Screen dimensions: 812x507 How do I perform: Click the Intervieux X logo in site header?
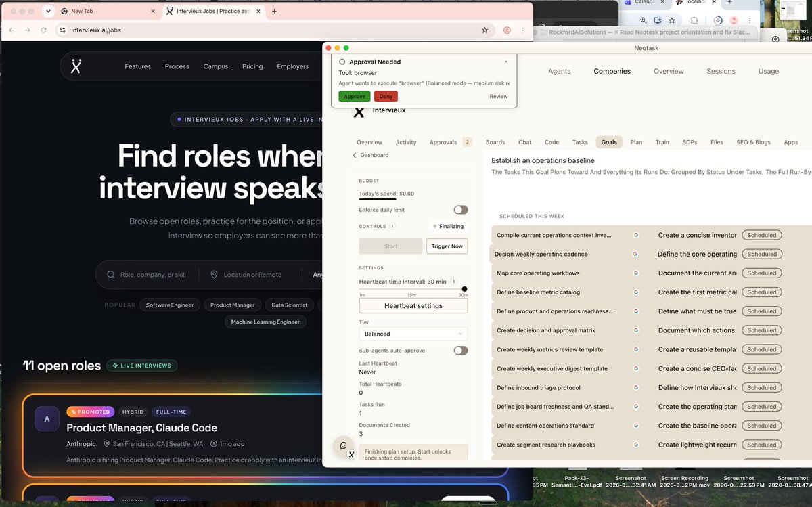coord(76,66)
